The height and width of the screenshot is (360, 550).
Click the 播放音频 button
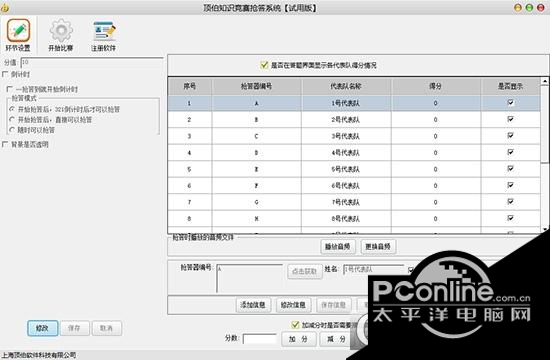pos(338,247)
